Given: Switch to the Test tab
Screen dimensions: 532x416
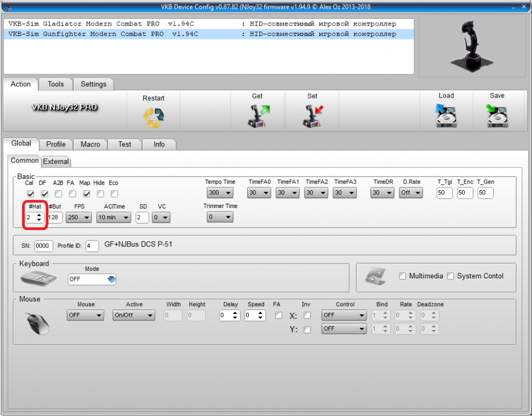Looking at the screenshot, I should click(x=124, y=144).
